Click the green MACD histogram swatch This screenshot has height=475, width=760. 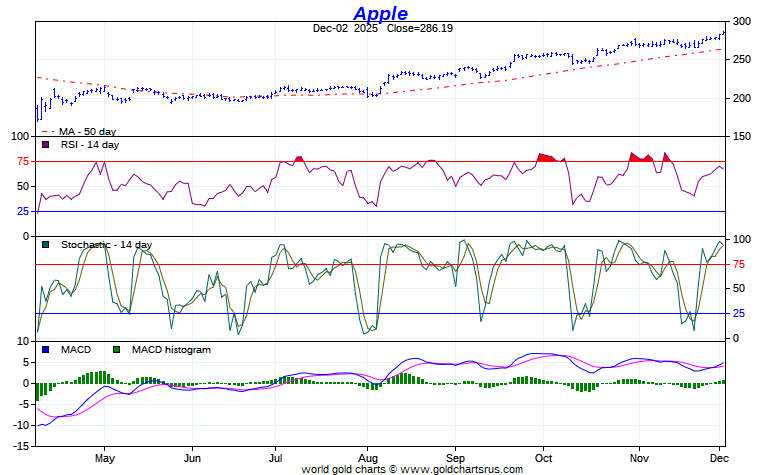coord(116,349)
